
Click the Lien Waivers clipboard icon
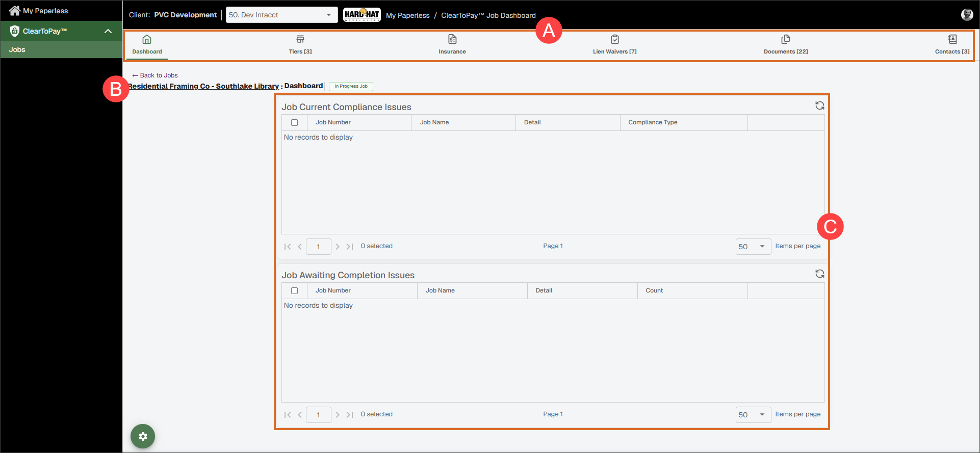[615, 39]
